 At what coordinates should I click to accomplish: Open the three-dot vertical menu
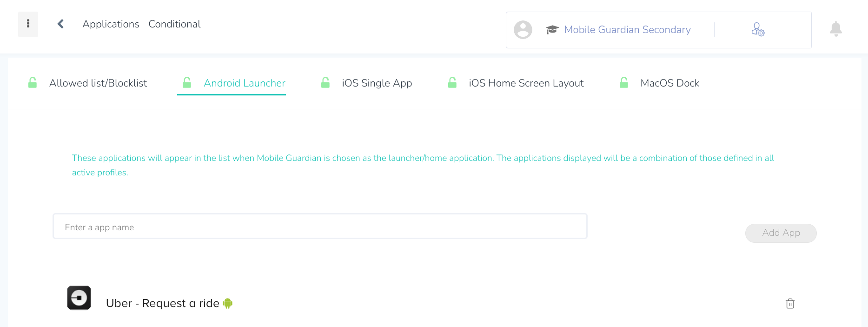pos(28,24)
